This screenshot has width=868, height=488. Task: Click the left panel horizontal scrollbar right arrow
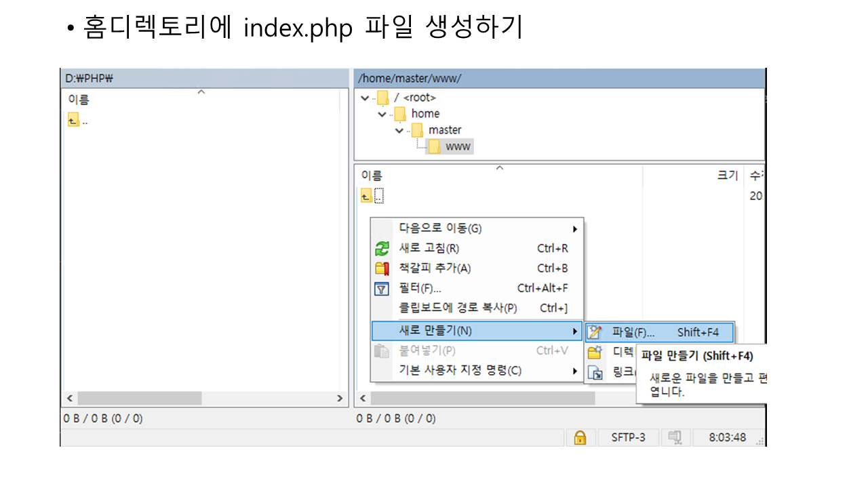click(x=340, y=399)
